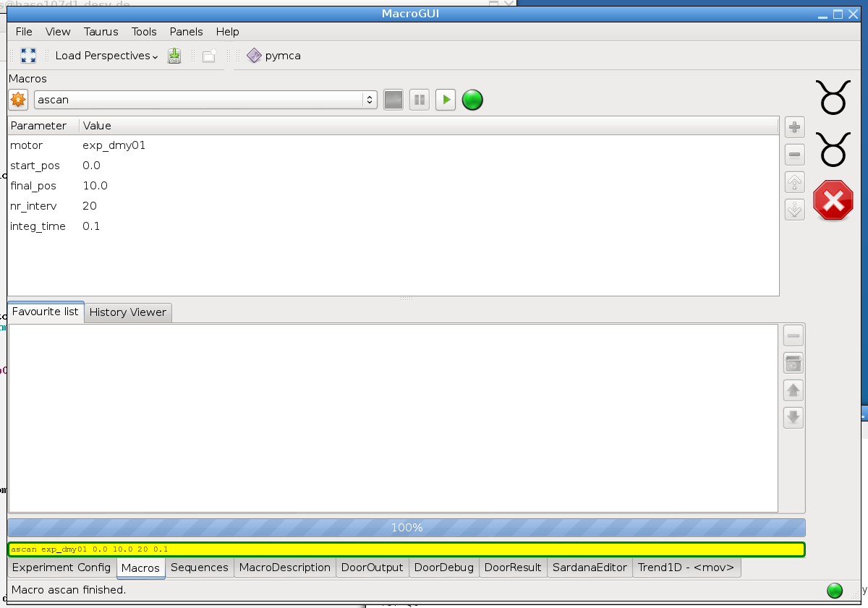Image resolution: width=868 pixels, height=608 pixels.
Task: Click the green door state LED
Action: (472, 100)
